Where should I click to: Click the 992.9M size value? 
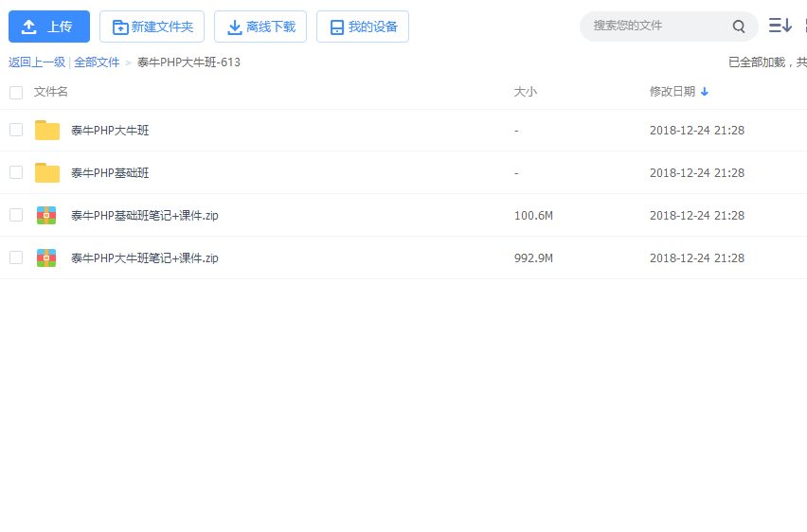pyautogui.click(x=533, y=258)
